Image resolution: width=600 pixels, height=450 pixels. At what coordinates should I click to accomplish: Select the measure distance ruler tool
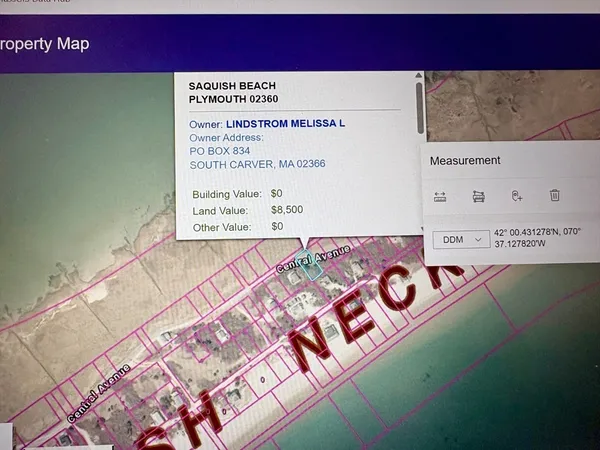coord(440,197)
